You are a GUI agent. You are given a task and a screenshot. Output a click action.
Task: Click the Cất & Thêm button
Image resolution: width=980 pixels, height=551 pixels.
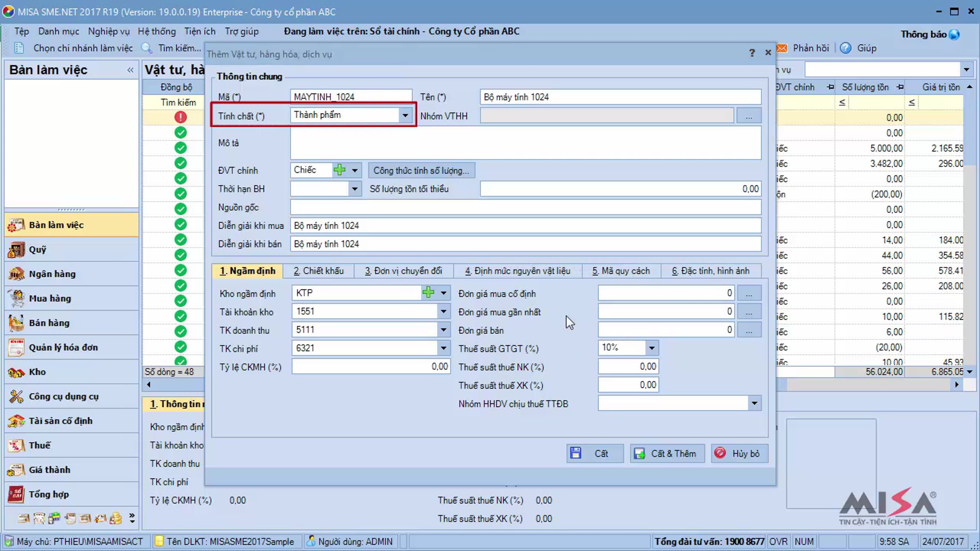(x=667, y=453)
